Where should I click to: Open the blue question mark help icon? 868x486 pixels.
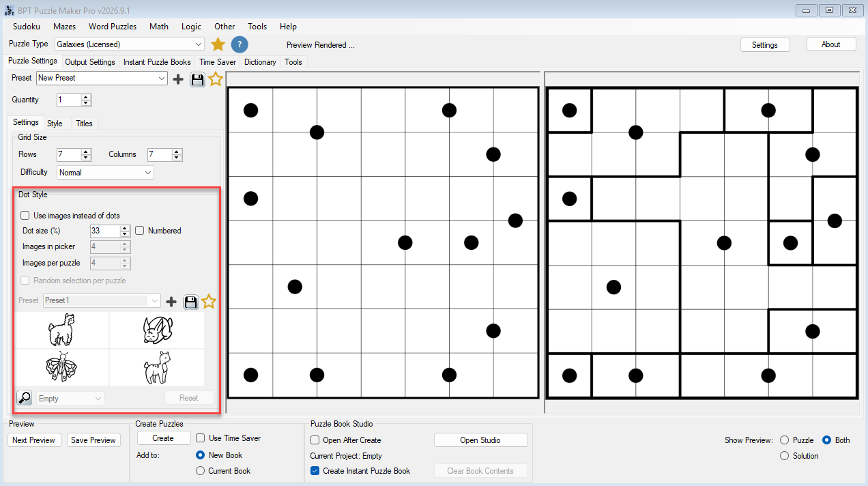(x=240, y=44)
